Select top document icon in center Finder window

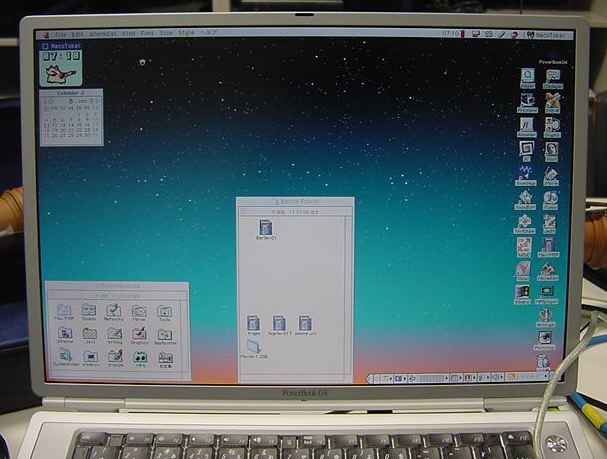266,229
